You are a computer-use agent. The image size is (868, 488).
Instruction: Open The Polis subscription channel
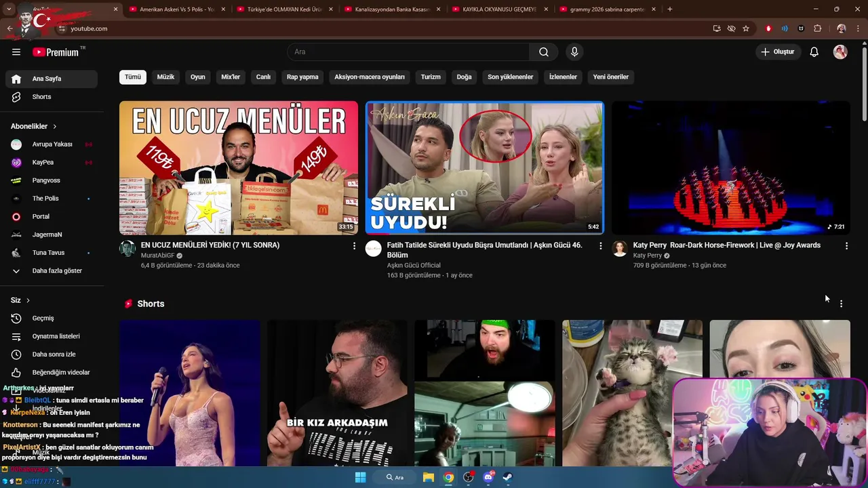tap(52, 199)
